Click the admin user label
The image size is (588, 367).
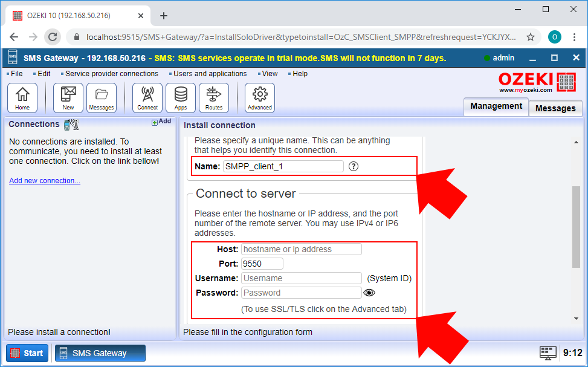click(x=503, y=58)
